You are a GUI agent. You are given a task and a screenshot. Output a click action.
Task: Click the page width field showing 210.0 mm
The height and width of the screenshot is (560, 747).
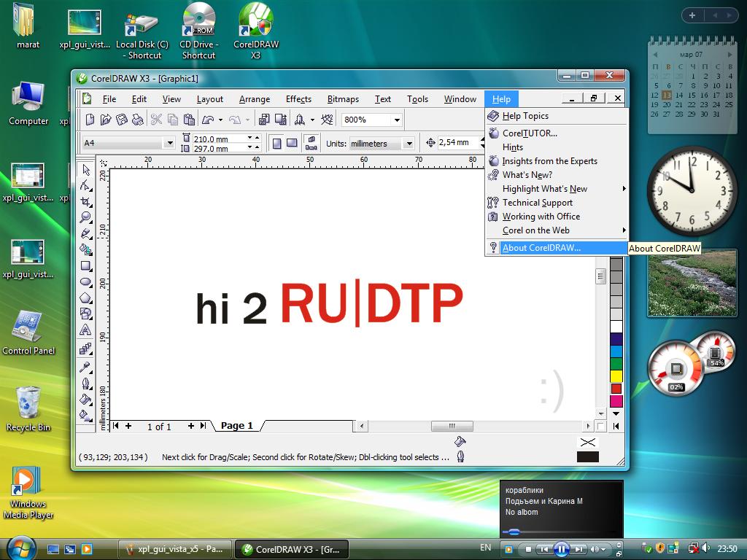coord(219,139)
